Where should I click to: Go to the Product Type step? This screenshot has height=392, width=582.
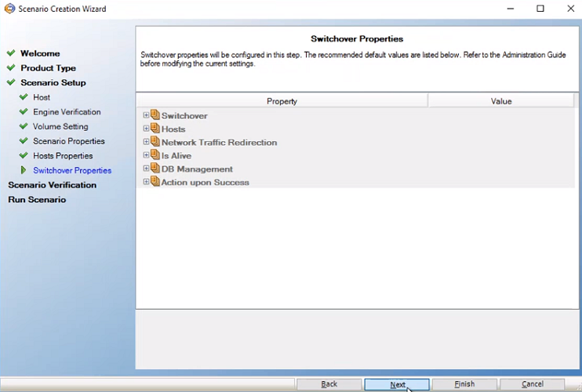49,68
